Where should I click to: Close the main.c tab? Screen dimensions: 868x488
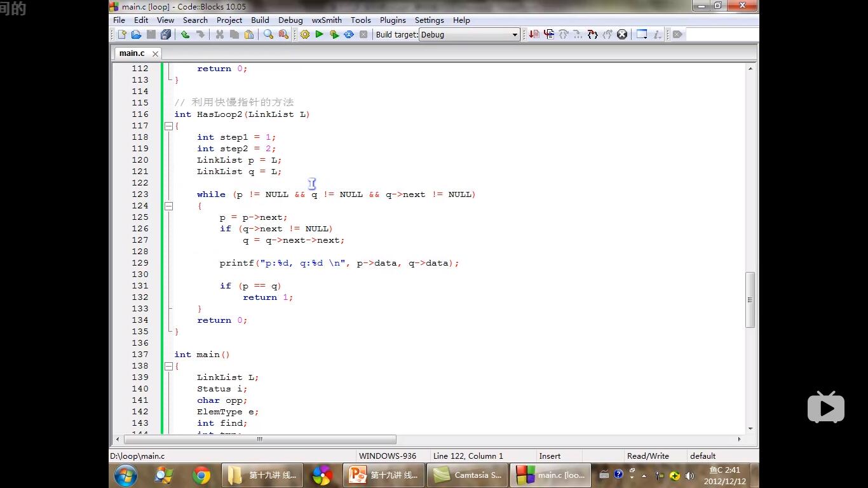coord(155,54)
